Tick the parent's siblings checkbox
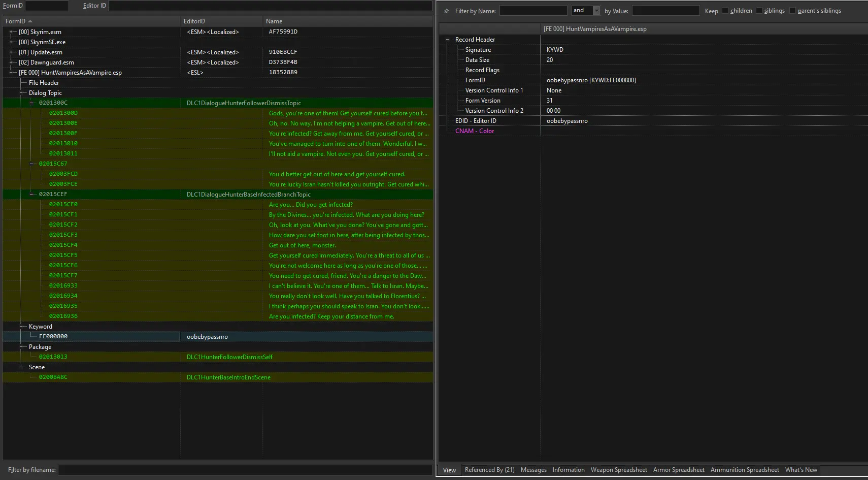Screen dimensions: 868x480 click(792, 11)
